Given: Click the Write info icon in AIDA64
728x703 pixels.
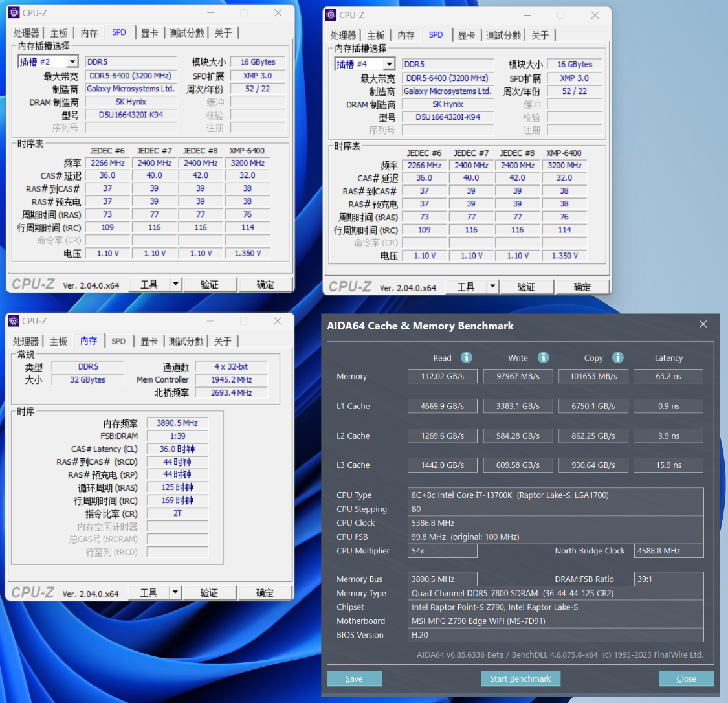Looking at the screenshot, I should coord(543,357).
